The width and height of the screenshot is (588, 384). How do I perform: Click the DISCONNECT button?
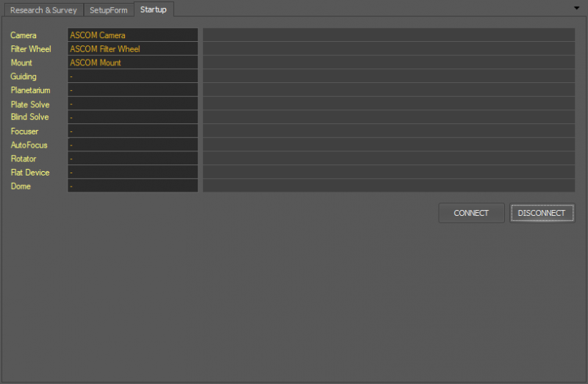coord(542,213)
